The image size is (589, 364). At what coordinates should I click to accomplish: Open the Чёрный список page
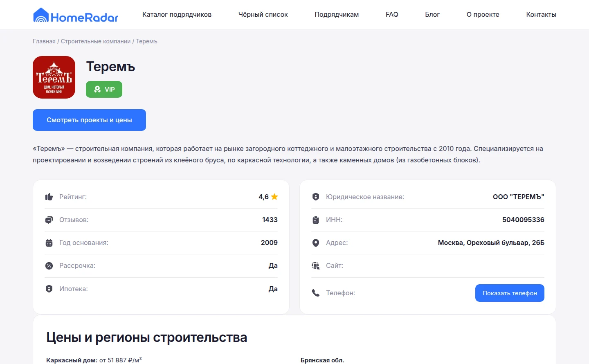coord(263,15)
